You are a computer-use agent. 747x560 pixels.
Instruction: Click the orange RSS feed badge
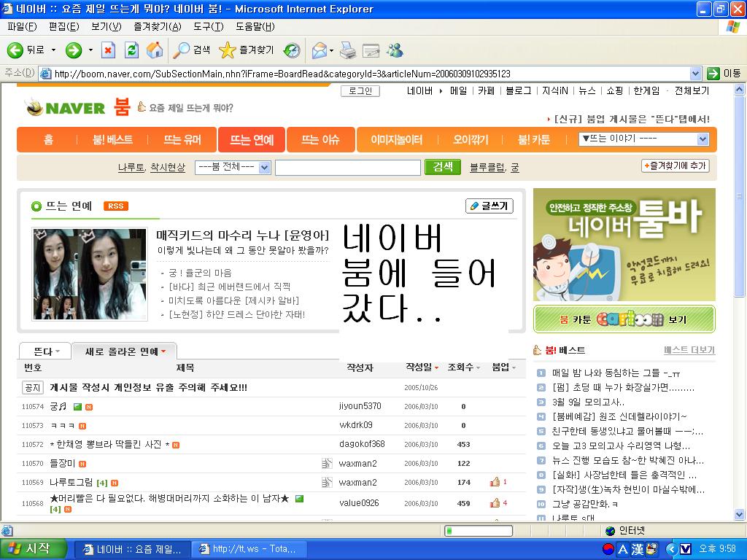116,206
